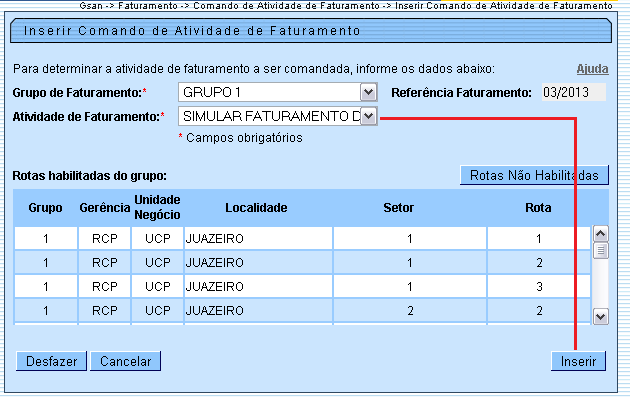Viewport: 630px width, 398px height.
Task: Click the Setor column header
Action: [x=399, y=208]
